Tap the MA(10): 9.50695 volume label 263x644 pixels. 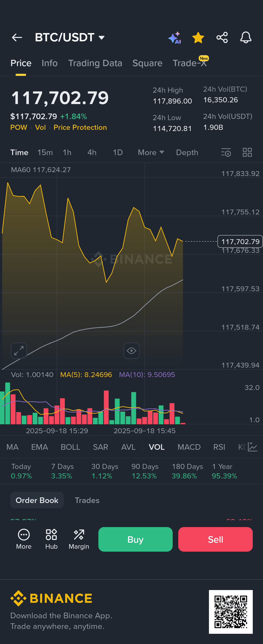coord(147,374)
